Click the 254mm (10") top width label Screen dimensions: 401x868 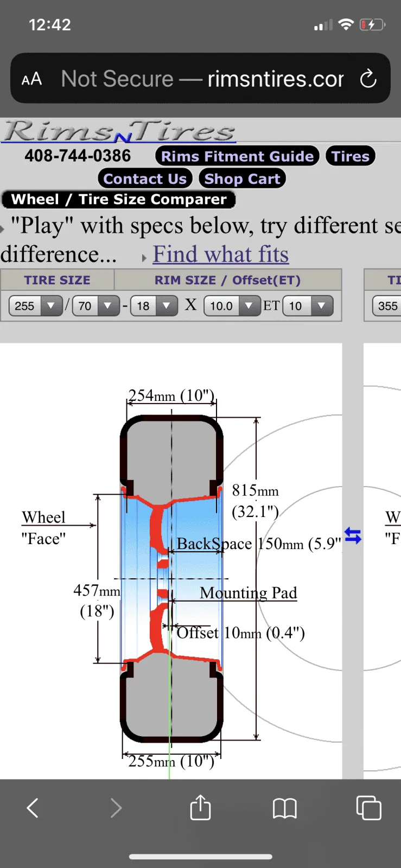click(x=171, y=395)
